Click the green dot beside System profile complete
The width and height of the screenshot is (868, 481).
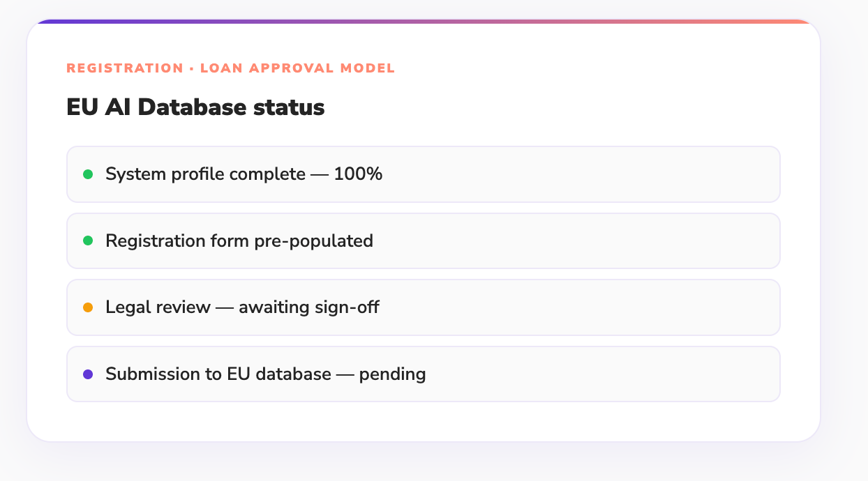88,174
